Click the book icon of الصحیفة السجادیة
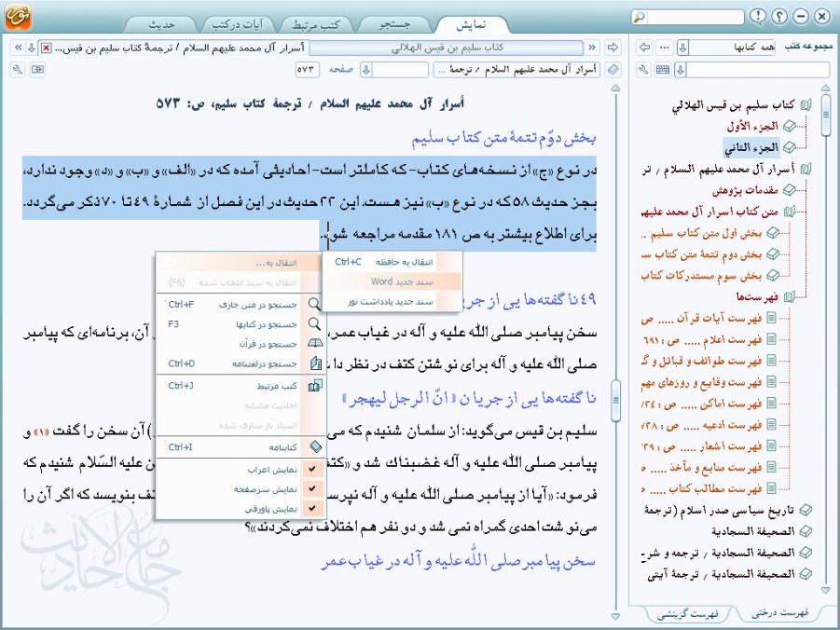 [x=806, y=531]
